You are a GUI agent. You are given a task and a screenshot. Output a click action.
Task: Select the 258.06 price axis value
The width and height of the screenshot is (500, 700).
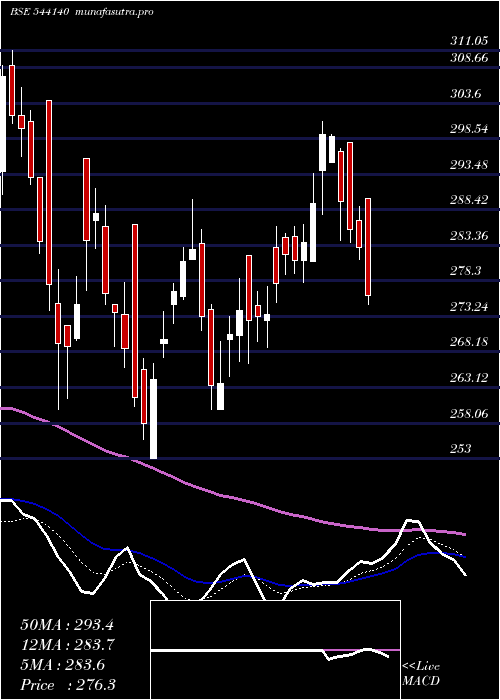[469, 414]
